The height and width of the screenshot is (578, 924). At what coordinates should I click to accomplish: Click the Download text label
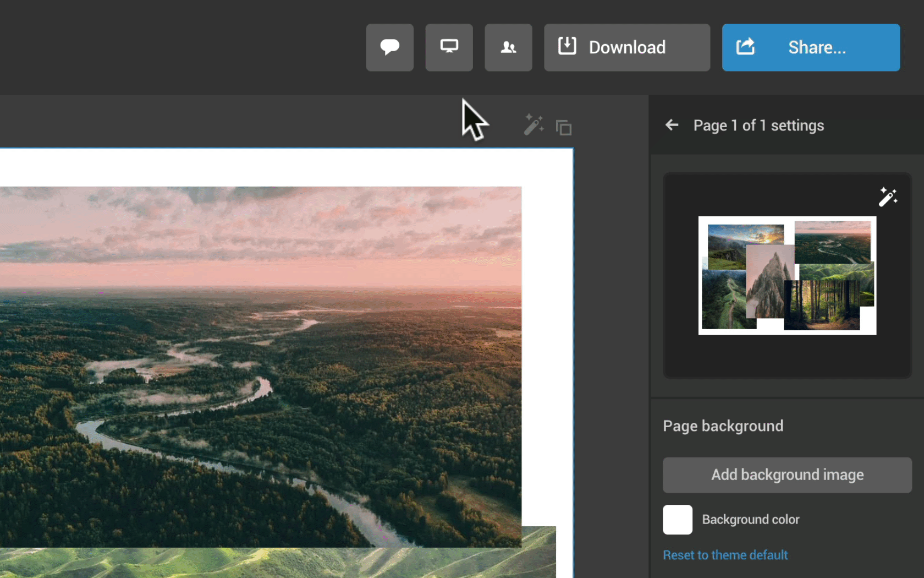coord(627,47)
